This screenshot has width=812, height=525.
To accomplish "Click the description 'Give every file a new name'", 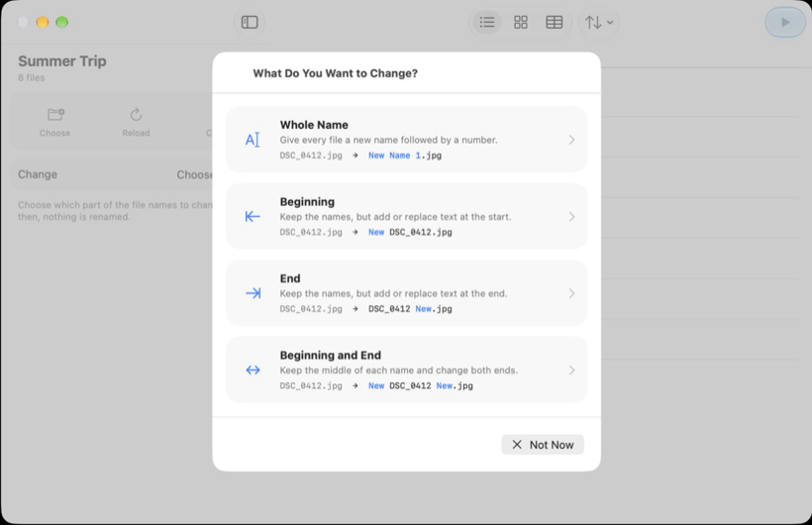I will click(388, 140).
